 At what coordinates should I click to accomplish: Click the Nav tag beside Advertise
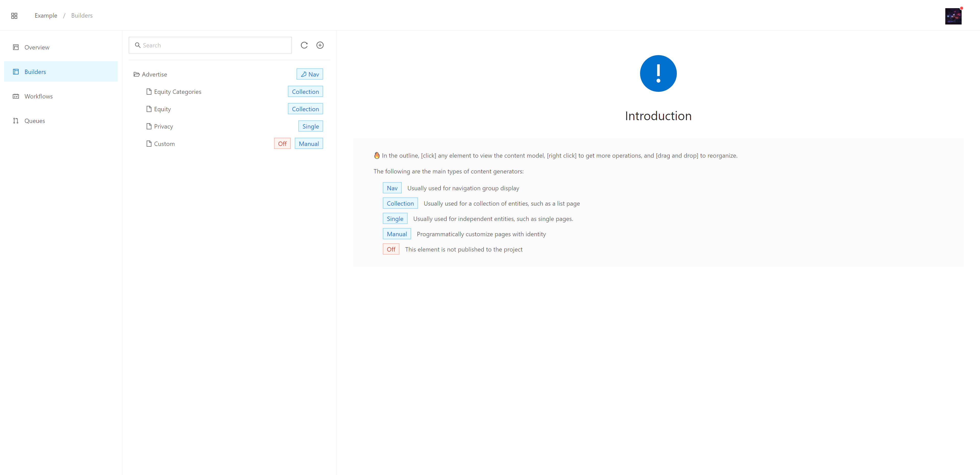tap(310, 74)
